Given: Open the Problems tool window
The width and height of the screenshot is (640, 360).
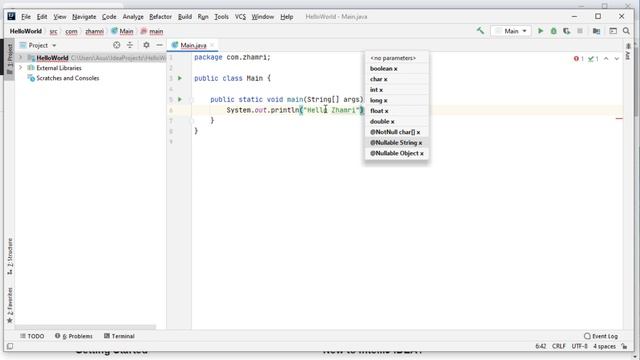Looking at the screenshot, I should tap(74, 336).
